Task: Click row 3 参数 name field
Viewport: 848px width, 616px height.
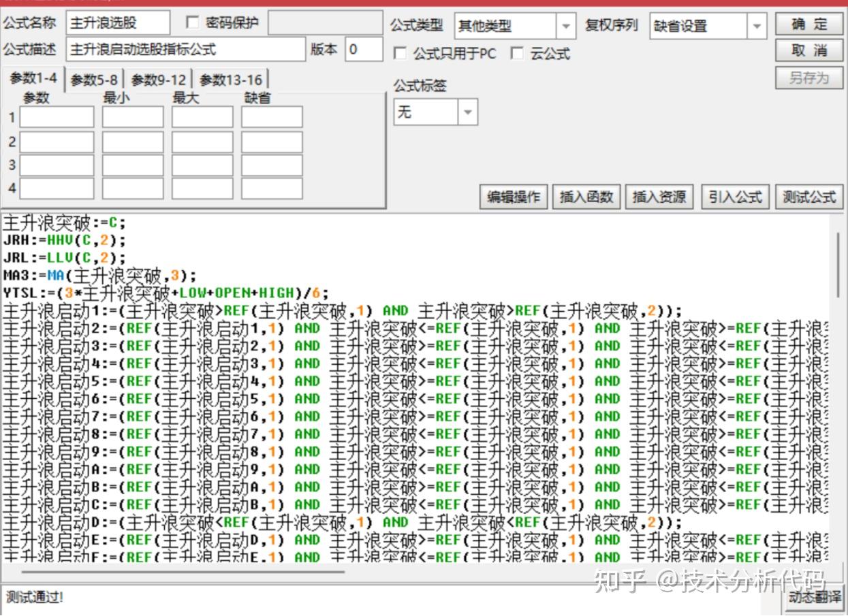Action: (x=57, y=165)
